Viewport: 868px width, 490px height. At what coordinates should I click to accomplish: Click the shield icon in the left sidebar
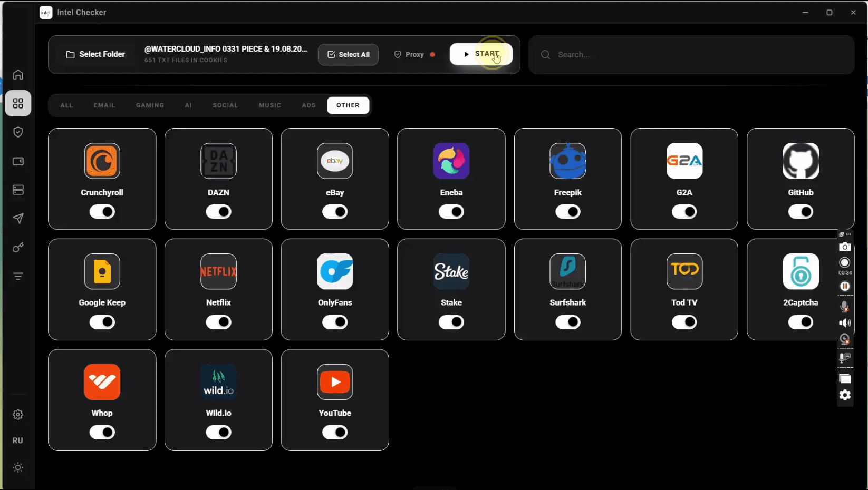click(18, 132)
